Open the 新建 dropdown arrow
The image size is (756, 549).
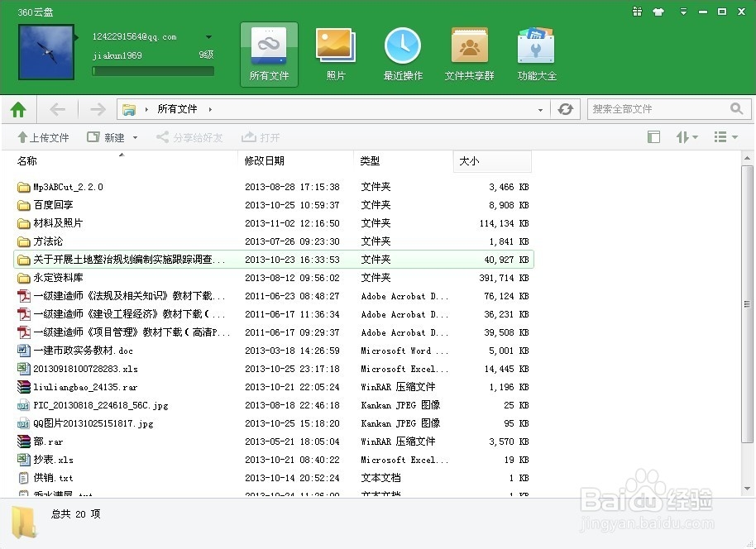coord(135,138)
